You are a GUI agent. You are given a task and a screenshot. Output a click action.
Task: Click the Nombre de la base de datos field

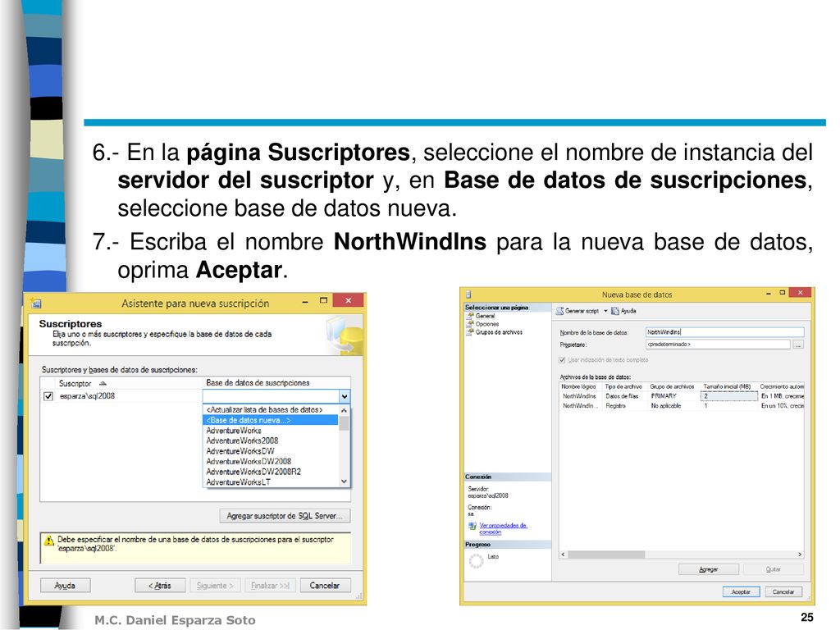click(724, 332)
